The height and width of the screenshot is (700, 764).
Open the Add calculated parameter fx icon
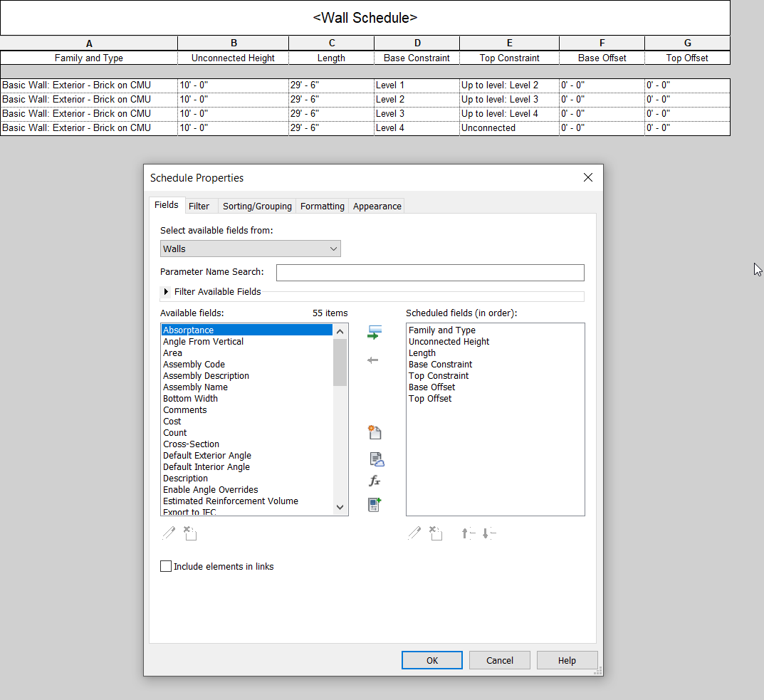pyautogui.click(x=375, y=481)
